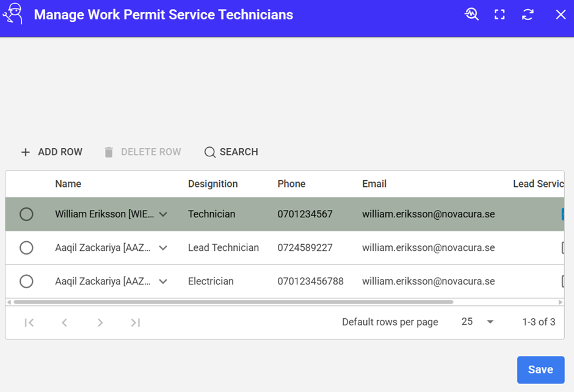The width and height of the screenshot is (574, 392).
Task: Expand name dropdown in Lead Technician row
Action: point(163,248)
